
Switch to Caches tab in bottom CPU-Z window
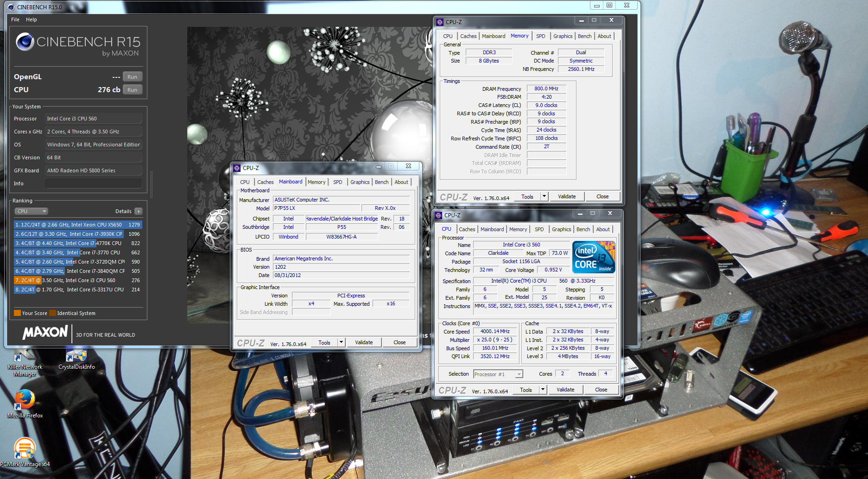[x=467, y=229]
